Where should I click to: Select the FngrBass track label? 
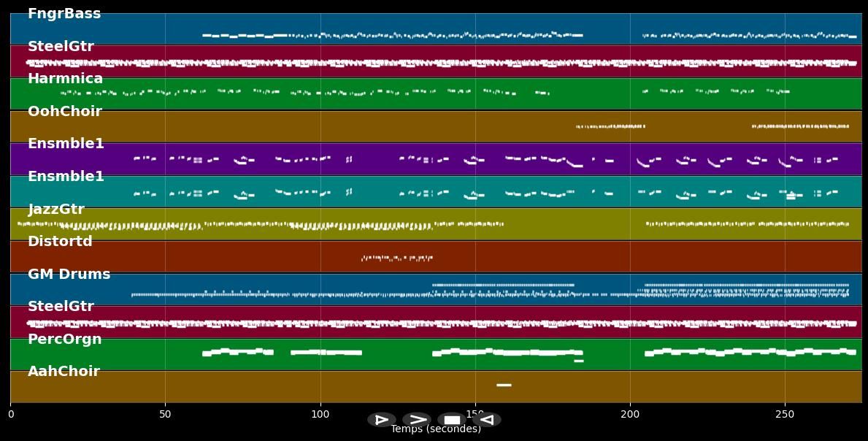click(64, 14)
